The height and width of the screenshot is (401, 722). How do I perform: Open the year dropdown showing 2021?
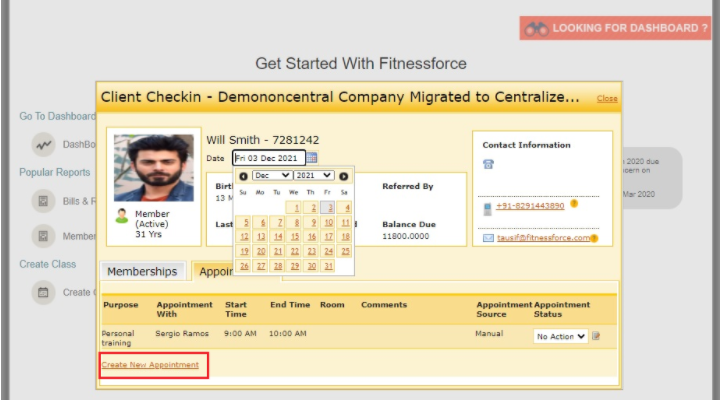(313, 175)
